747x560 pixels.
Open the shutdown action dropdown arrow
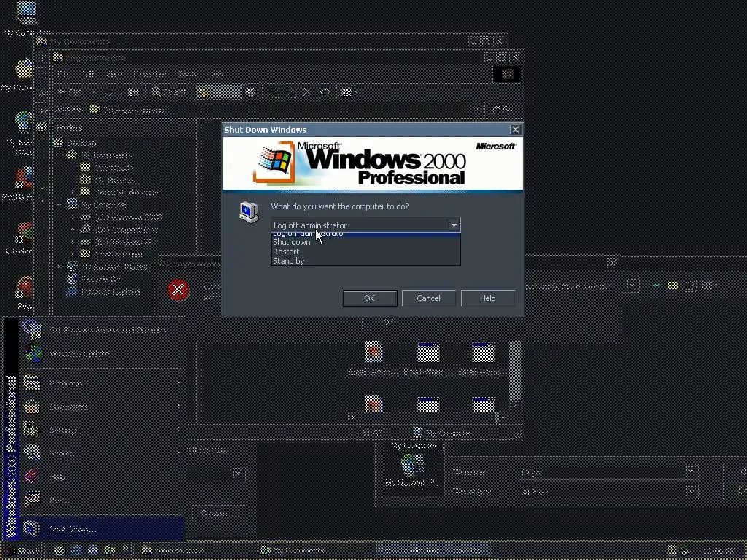coord(454,225)
